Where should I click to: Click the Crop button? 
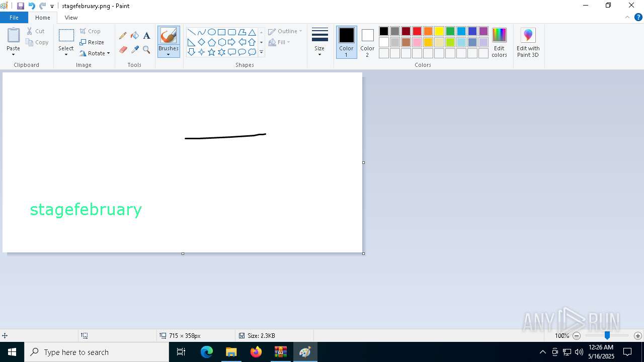[91, 31]
